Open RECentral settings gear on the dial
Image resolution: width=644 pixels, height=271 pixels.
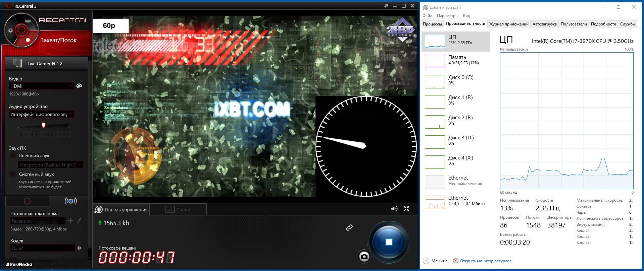point(10,30)
